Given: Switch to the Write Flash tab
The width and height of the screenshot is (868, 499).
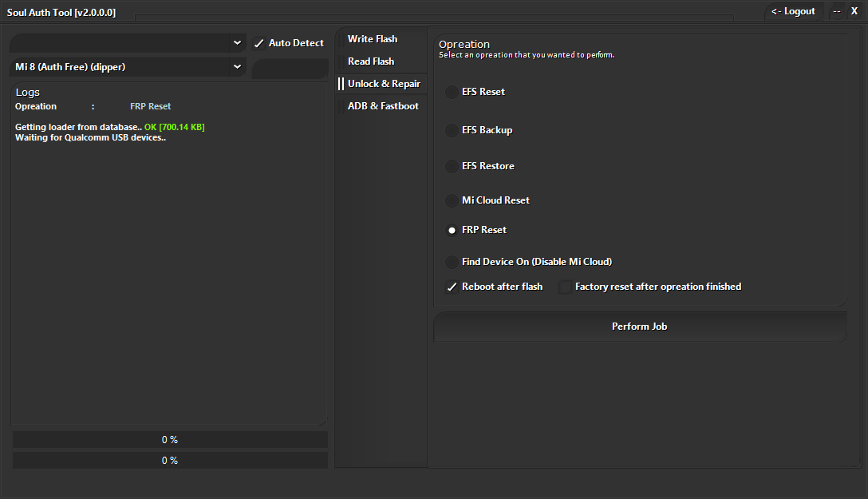Looking at the screenshot, I should 372,38.
